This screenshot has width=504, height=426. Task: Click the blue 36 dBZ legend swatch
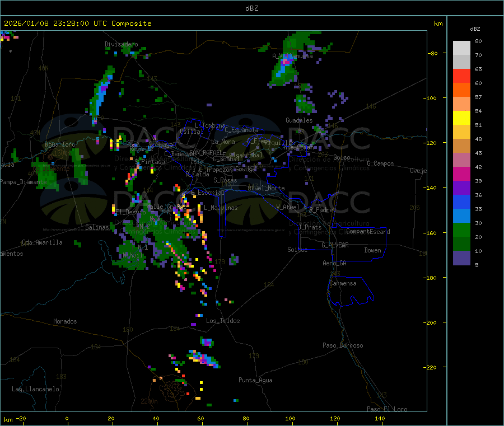point(461,202)
